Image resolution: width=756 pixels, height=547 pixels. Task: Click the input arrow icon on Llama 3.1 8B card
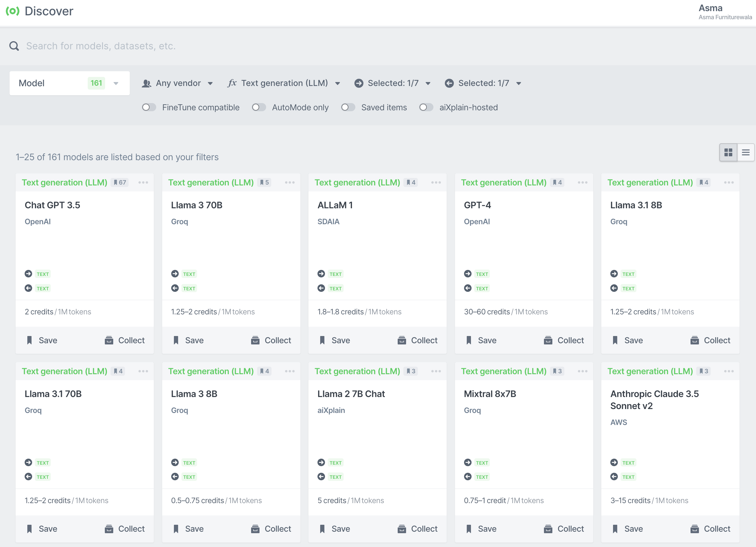click(x=614, y=274)
